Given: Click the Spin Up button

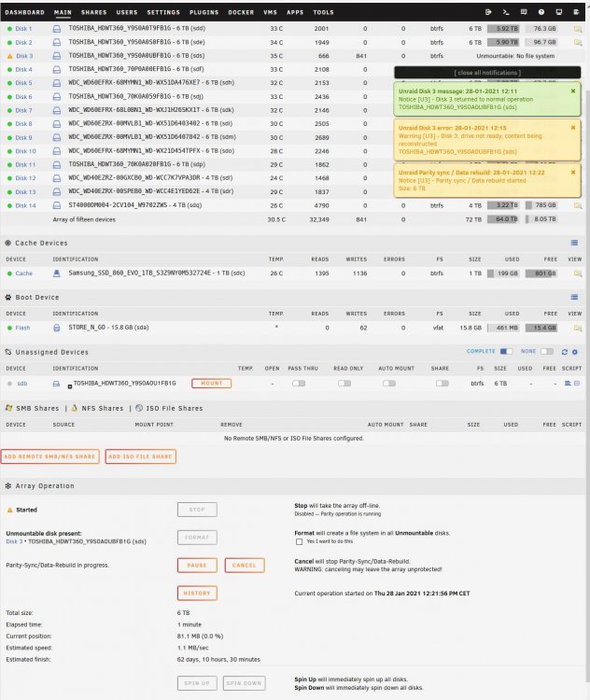Looking at the screenshot, I should click(x=197, y=683).
